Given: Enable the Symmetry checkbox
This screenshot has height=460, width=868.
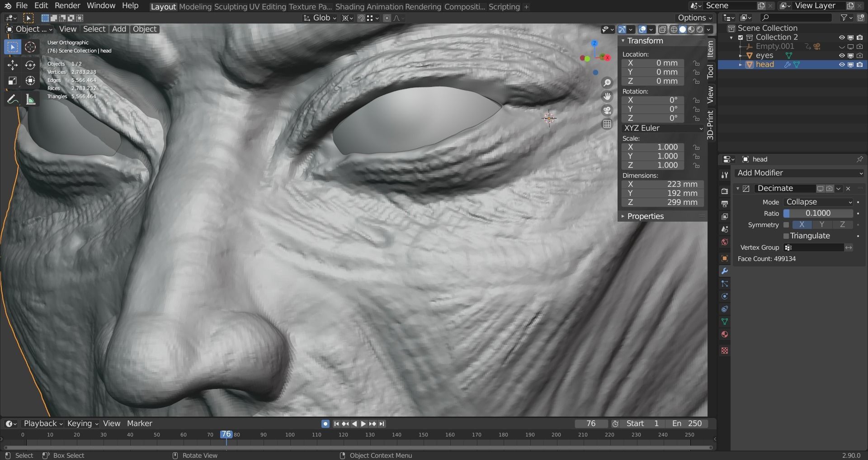Looking at the screenshot, I should click(x=786, y=225).
